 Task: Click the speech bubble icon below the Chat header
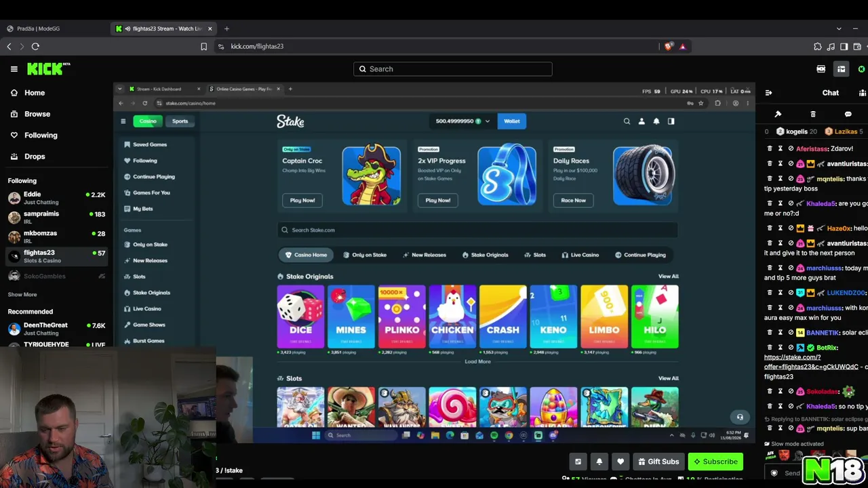click(848, 114)
